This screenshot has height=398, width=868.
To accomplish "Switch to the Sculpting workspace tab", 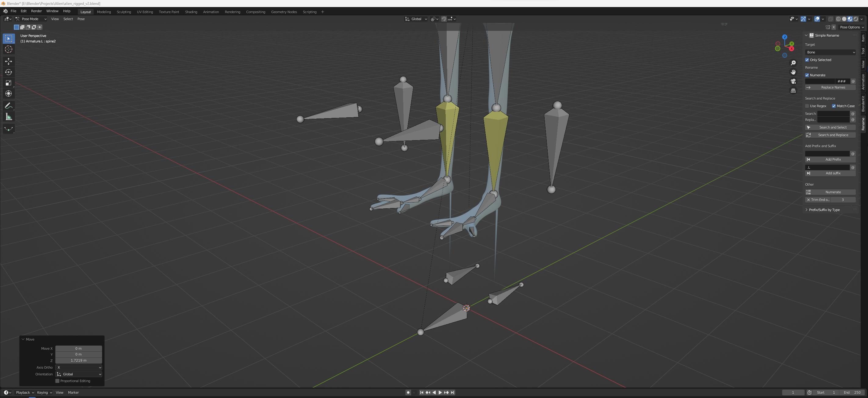I will tap(124, 12).
